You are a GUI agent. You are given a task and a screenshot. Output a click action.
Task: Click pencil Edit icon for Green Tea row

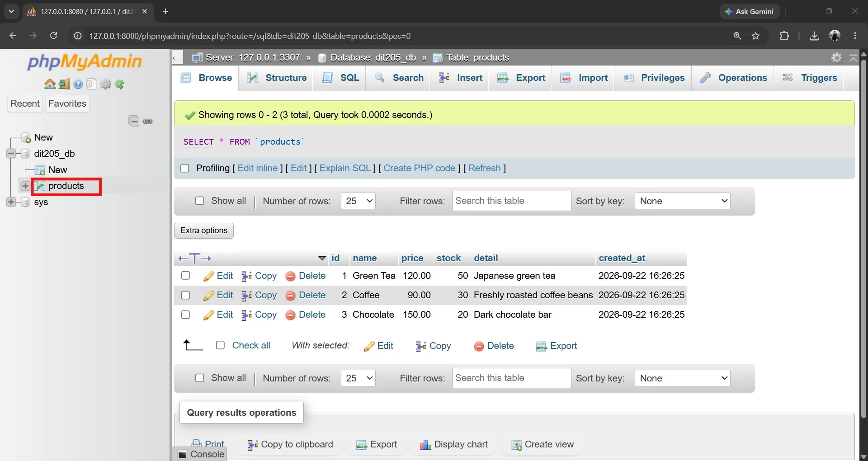tap(208, 276)
